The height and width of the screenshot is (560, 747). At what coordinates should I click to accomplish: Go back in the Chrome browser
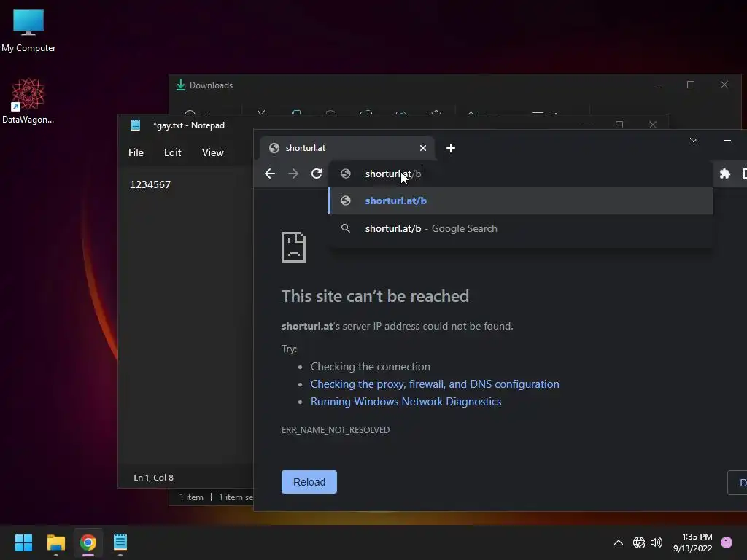270,174
